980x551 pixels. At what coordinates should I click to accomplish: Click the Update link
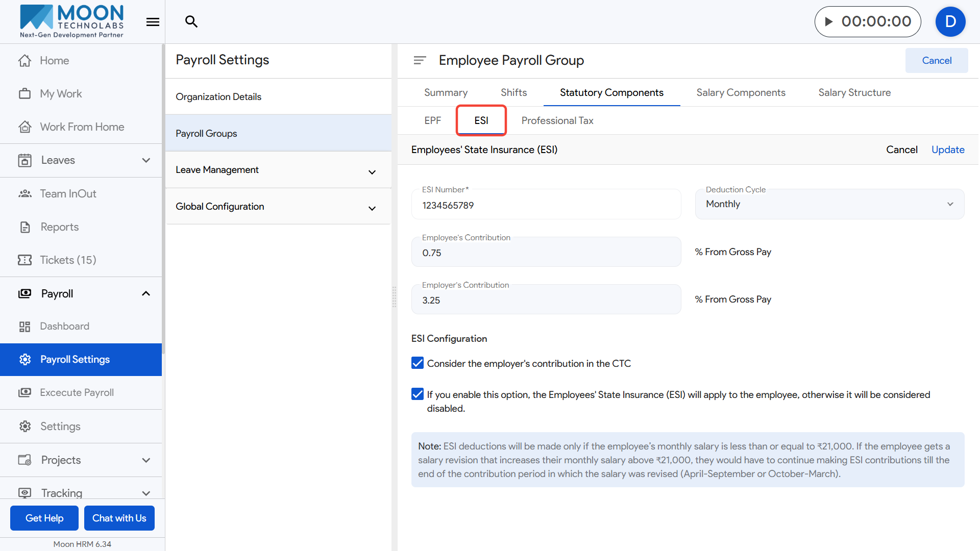coord(948,149)
